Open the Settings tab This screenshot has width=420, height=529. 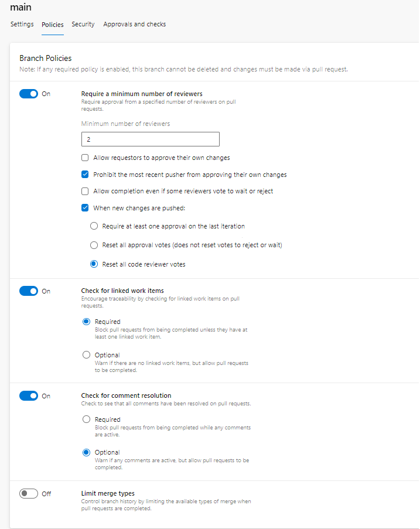[x=22, y=24]
